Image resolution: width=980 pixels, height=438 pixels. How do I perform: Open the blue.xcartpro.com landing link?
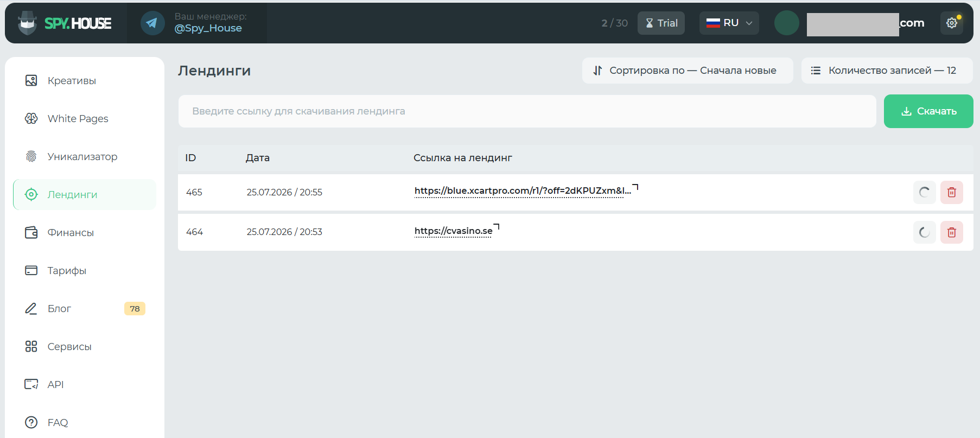pyautogui.click(x=523, y=191)
